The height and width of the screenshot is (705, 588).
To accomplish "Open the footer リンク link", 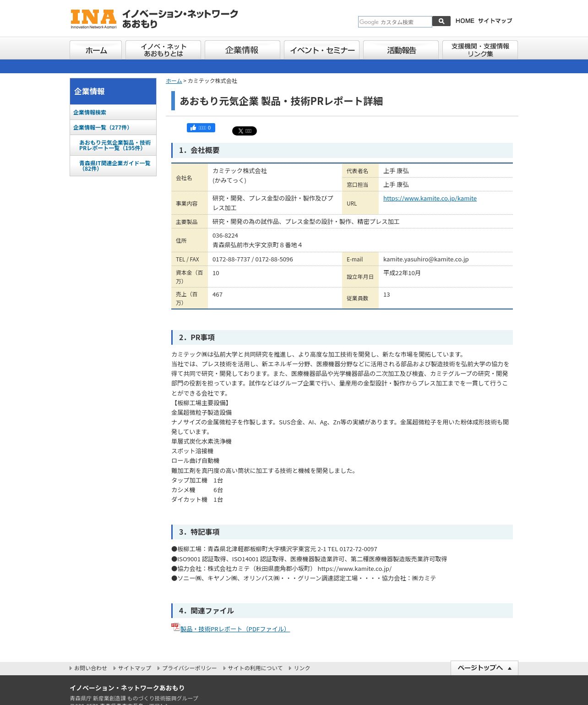I will click(x=302, y=668).
